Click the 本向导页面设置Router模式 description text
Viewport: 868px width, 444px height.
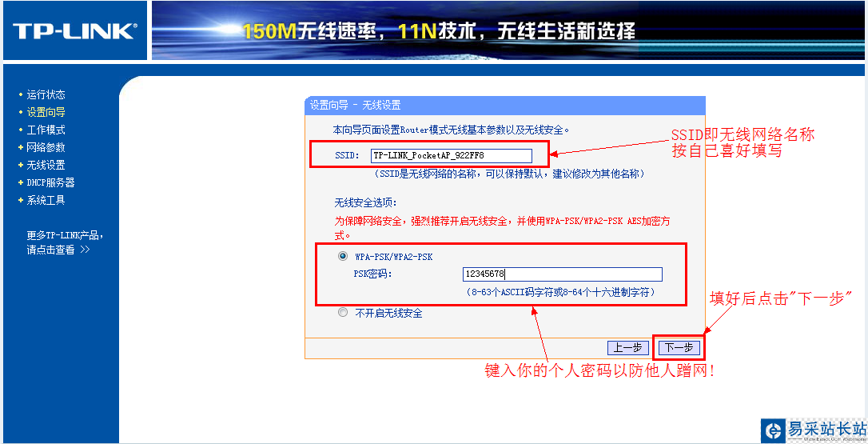[451, 130]
